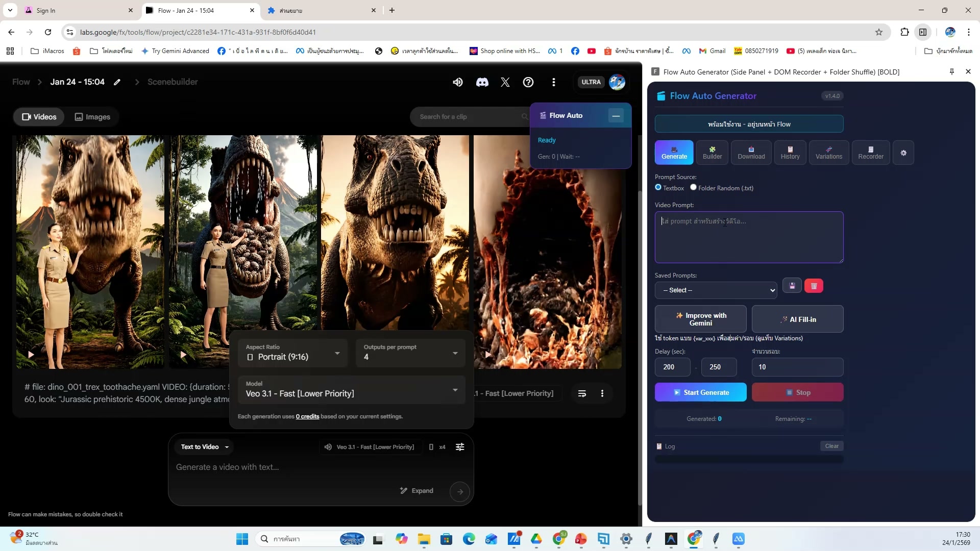Open the Aspect Ratio dropdown
The width and height of the screenshot is (980, 551).
tap(293, 353)
